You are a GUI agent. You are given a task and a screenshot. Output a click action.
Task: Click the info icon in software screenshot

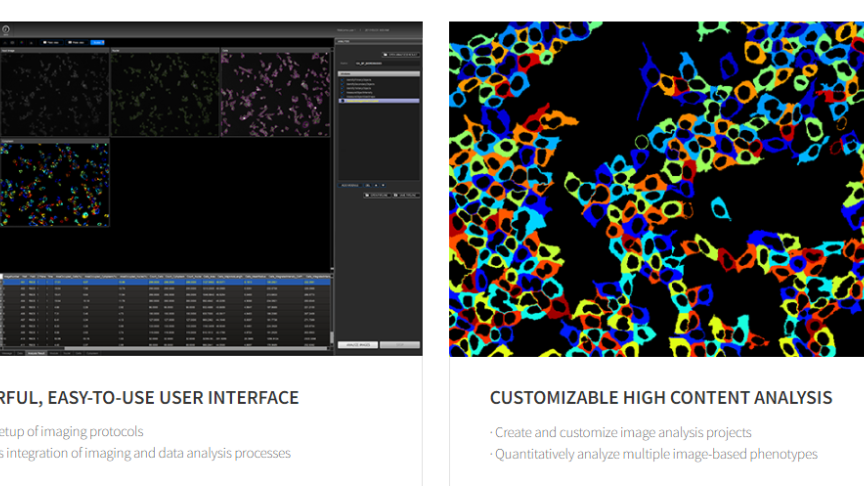(x=6, y=30)
